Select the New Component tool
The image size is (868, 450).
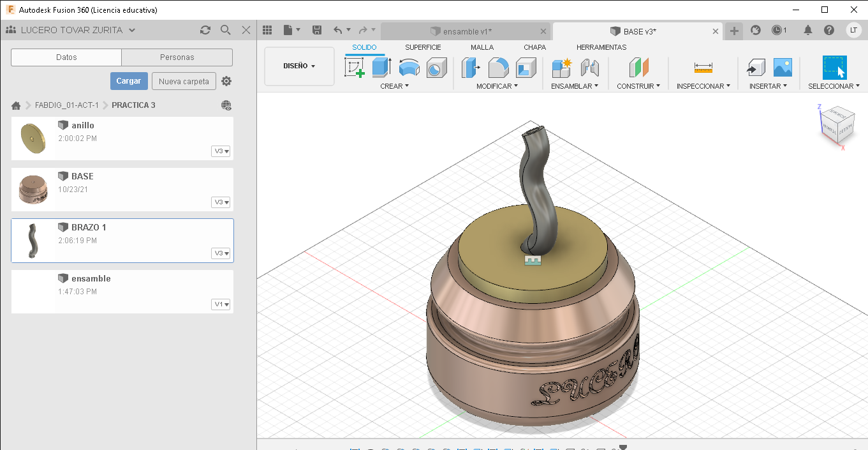coord(562,67)
